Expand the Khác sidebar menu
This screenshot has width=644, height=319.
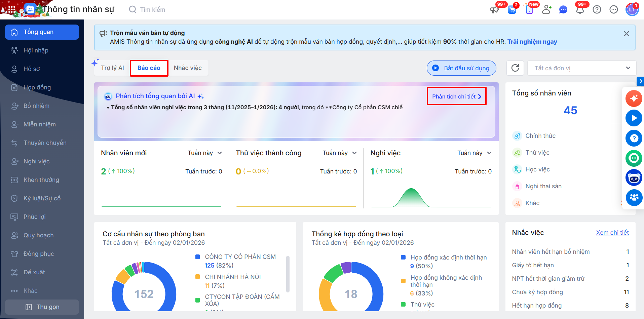pyautogui.click(x=42, y=291)
